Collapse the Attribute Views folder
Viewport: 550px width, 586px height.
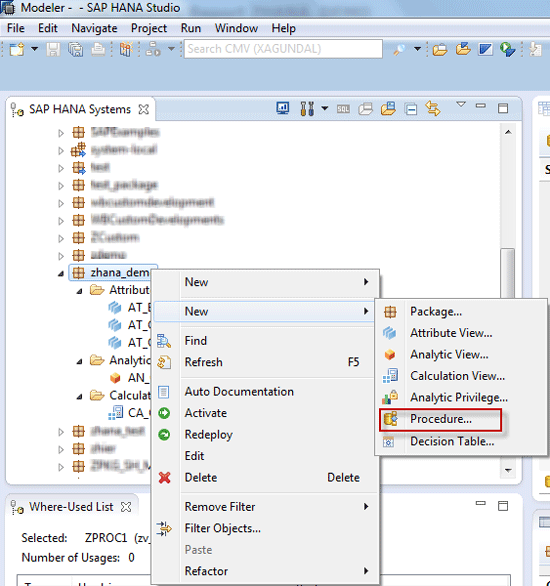(x=79, y=291)
